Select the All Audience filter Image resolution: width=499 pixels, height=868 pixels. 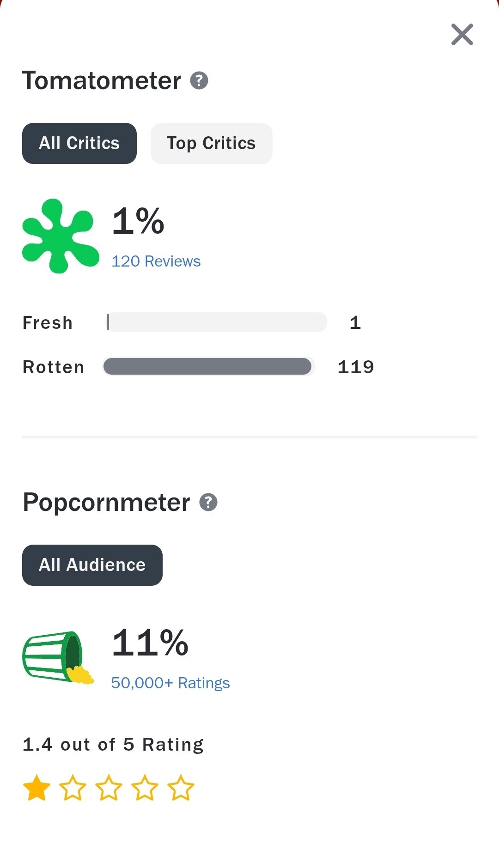92,565
